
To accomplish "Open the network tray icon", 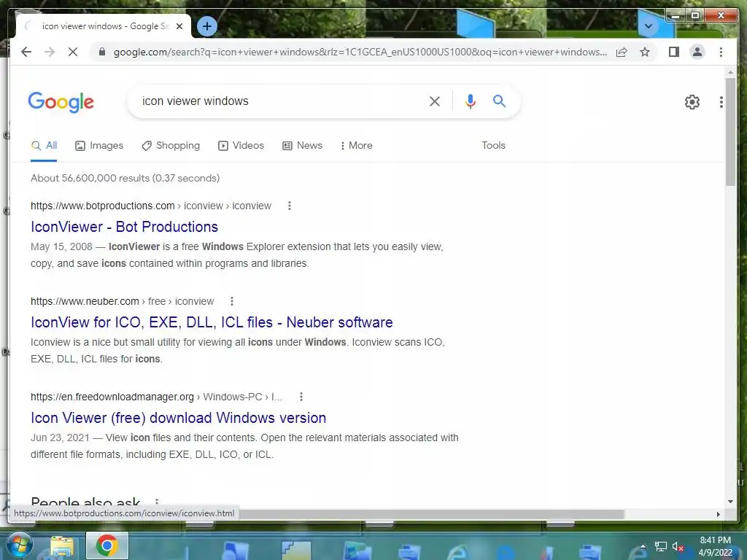I will click(660, 547).
